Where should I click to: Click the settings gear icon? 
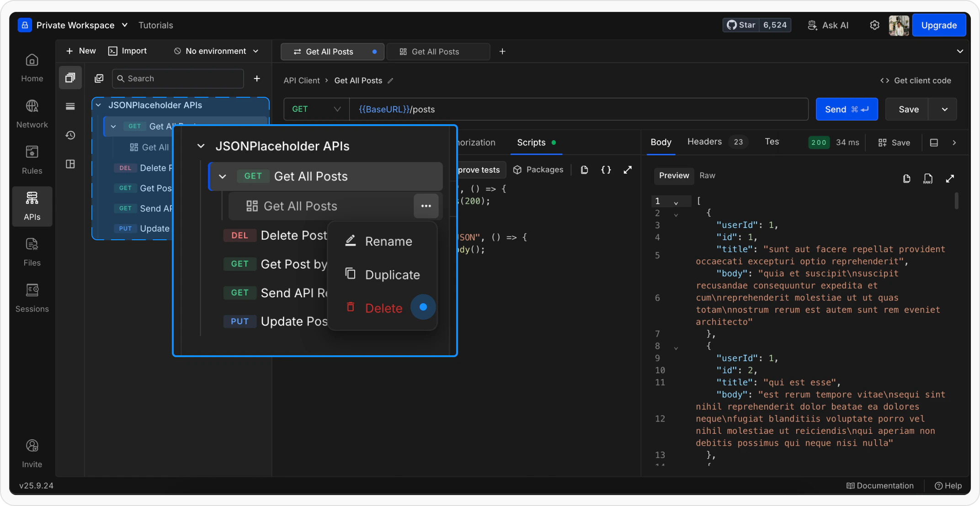(x=874, y=25)
